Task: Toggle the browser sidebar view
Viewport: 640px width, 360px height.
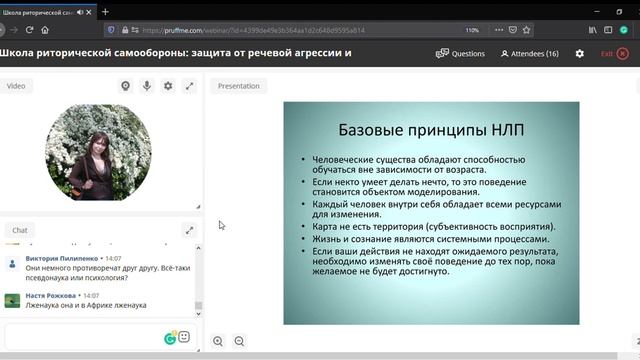Action: pyautogui.click(x=608, y=30)
